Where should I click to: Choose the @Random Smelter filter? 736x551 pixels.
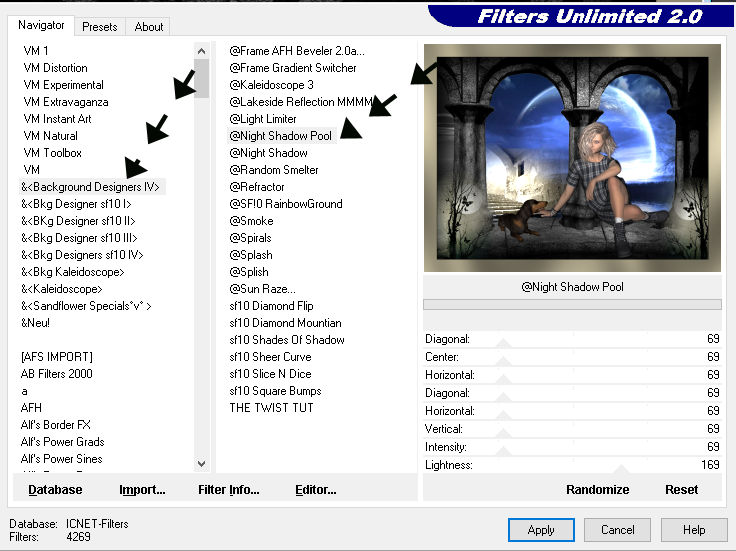[x=274, y=169]
